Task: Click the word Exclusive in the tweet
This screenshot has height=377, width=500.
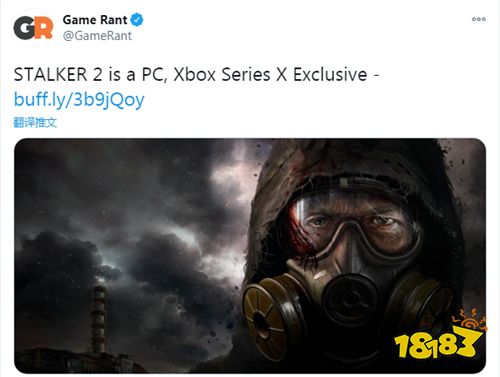Action: 330,74
